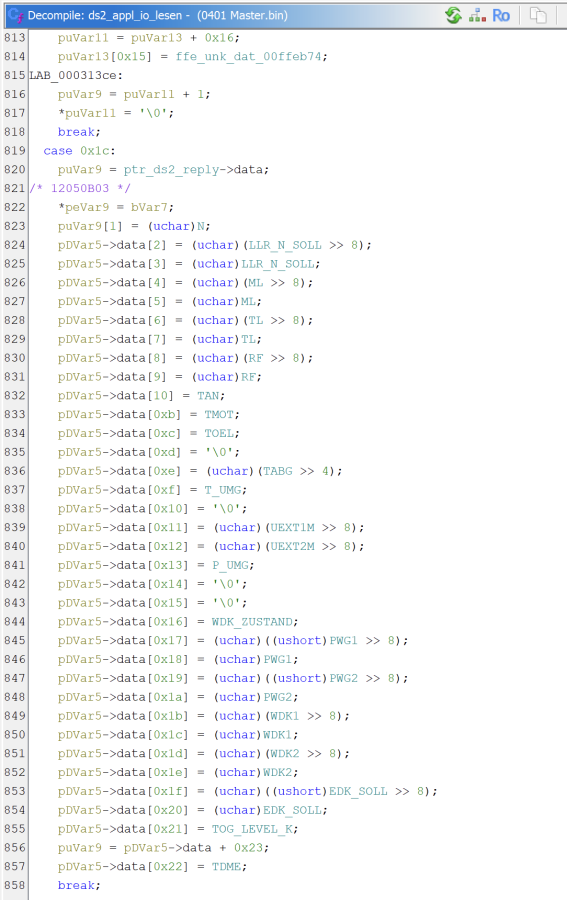Select EDK_SOLL on line 854
This screenshot has width=567, height=900.
tap(292, 810)
